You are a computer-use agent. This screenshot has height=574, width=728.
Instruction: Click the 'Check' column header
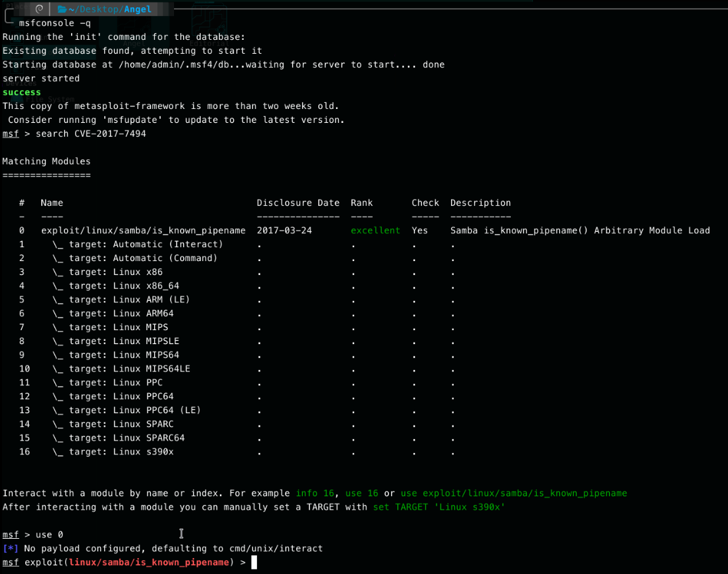(x=425, y=203)
